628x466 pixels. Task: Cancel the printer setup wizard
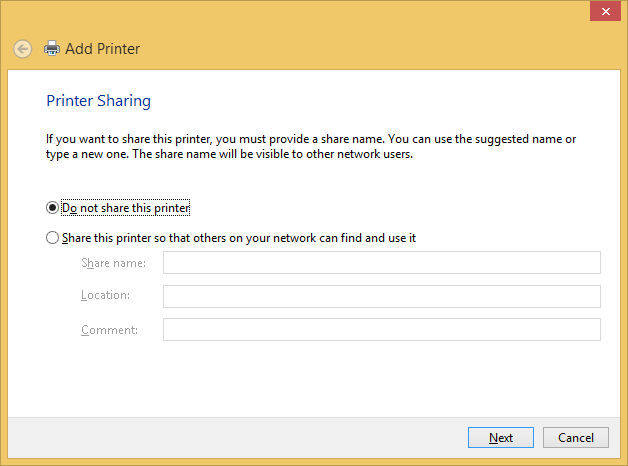[x=575, y=438]
